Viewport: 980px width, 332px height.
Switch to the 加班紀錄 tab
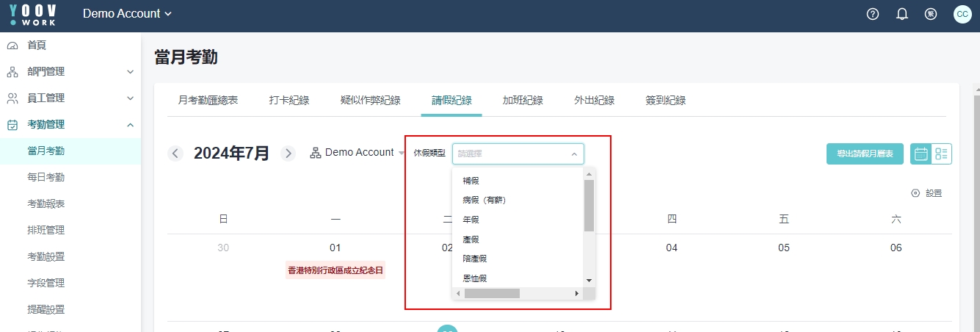[522, 101]
